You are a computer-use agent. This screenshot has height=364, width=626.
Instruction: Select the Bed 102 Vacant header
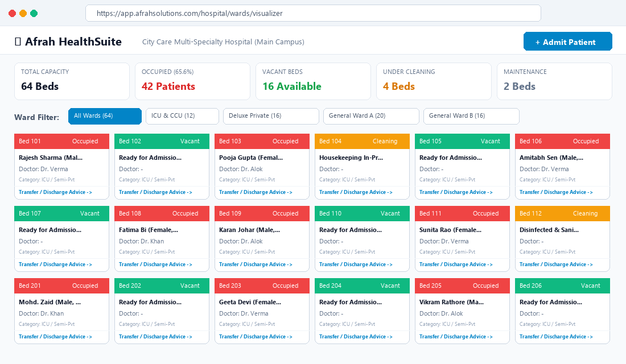coord(162,141)
